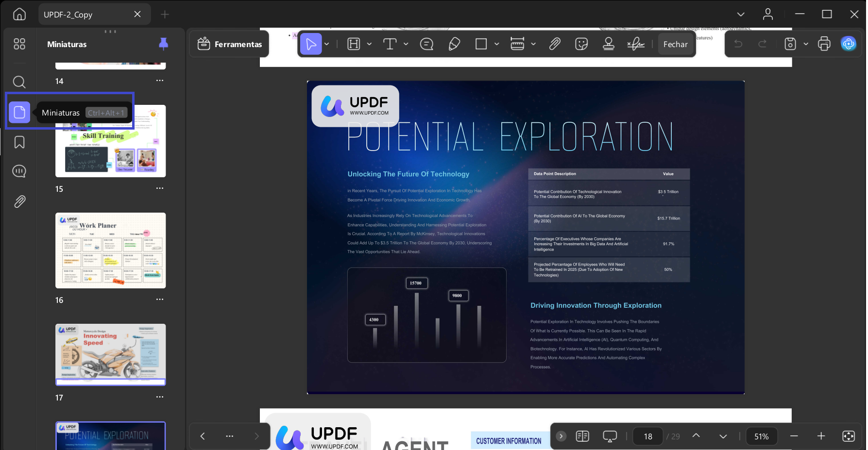Zoom in with the plus button
Screen dimensions: 868x450
coord(821,436)
